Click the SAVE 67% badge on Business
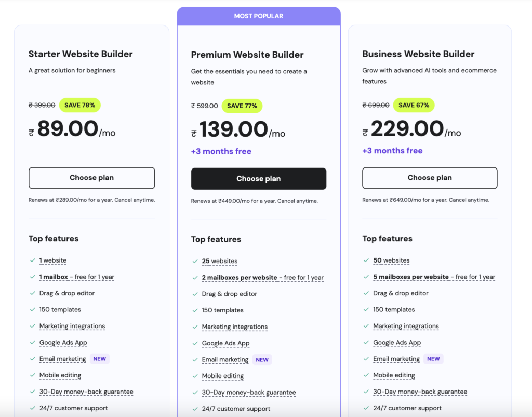 (414, 105)
